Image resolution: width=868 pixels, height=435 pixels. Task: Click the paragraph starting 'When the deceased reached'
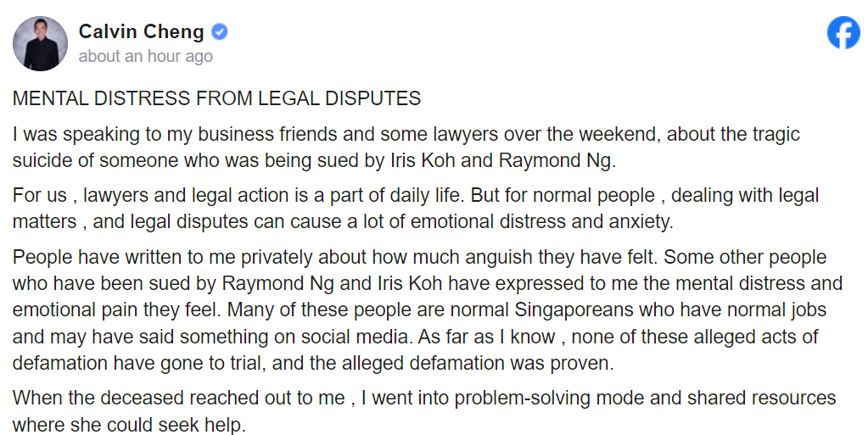(x=423, y=410)
